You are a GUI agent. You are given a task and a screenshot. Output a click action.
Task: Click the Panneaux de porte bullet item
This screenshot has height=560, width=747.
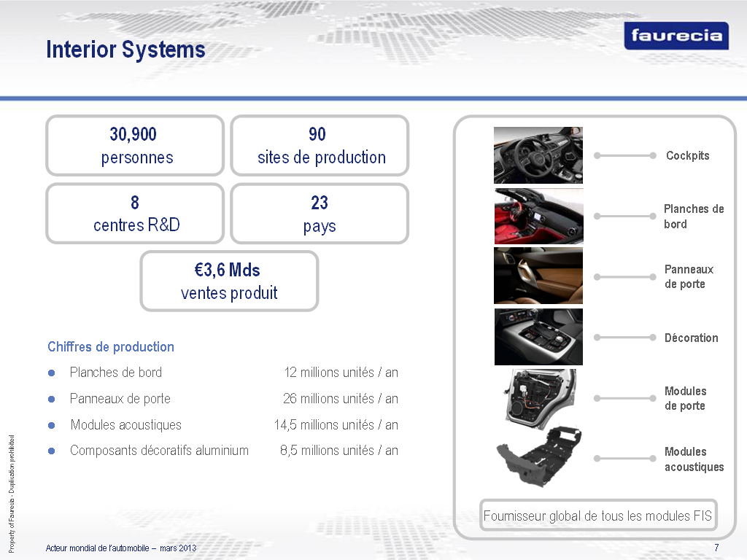tap(120, 399)
